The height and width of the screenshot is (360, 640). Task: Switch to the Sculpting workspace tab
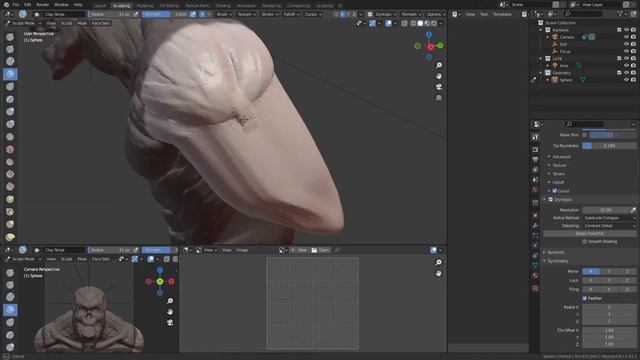coord(121,6)
